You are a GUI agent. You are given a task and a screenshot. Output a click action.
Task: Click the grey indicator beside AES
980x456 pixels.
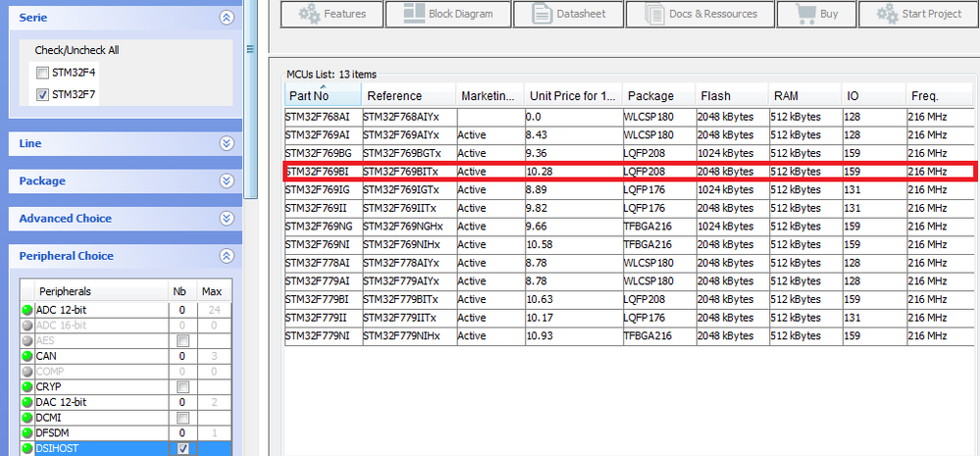coord(26,340)
